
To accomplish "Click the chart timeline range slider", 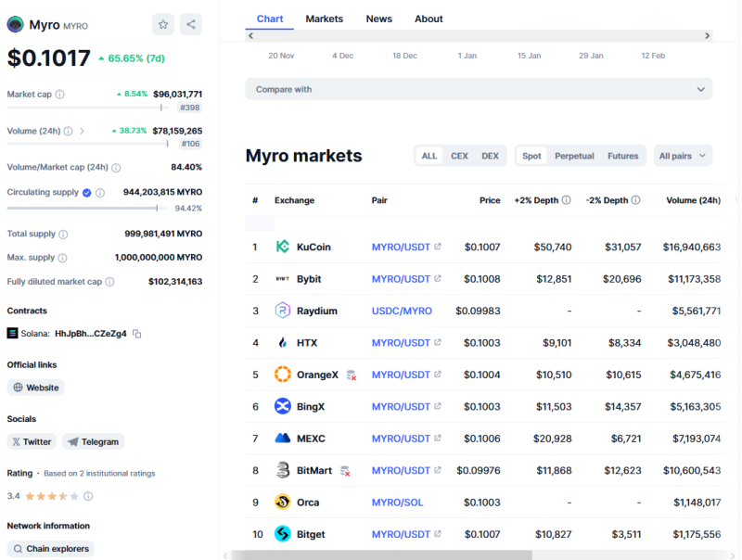I will [x=479, y=36].
